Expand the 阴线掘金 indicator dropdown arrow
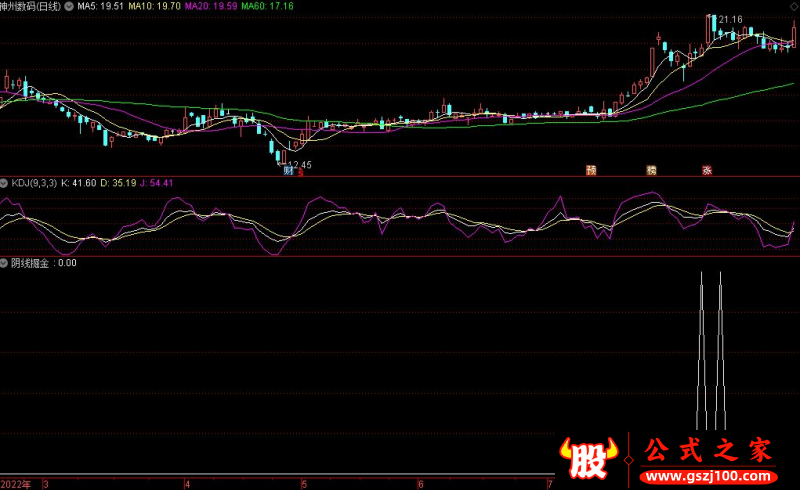Image resolution: width=800 pixels, height=490 pixels. (x=4, y=263)
